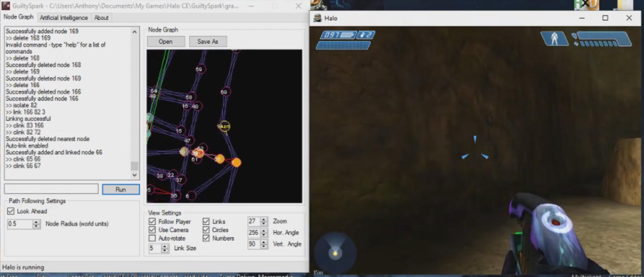Switch to the Node Graph tab
The image size is (644, 277).
(19, 17)
